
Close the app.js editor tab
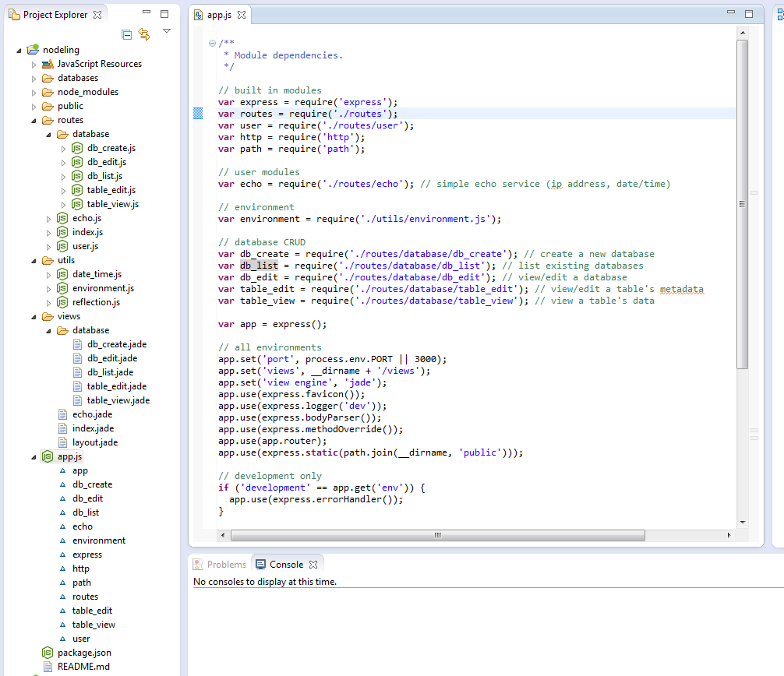click(242, 15)
